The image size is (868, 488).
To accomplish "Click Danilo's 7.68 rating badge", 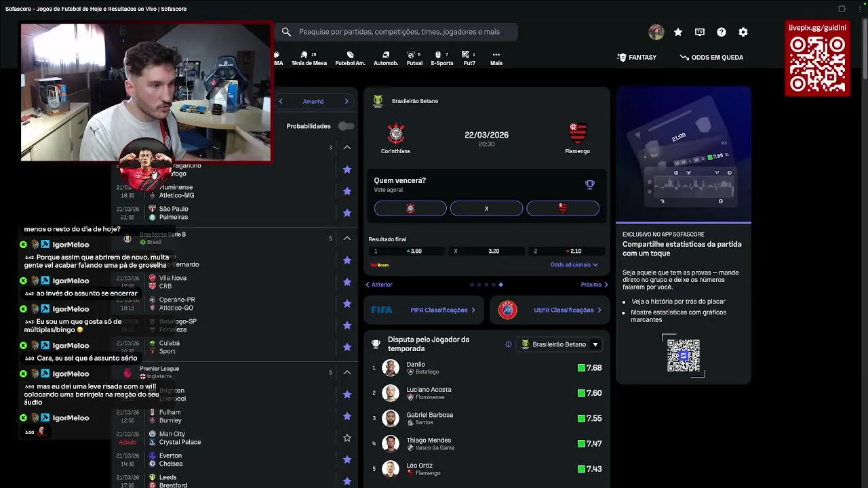I will [x=590, y=368].
